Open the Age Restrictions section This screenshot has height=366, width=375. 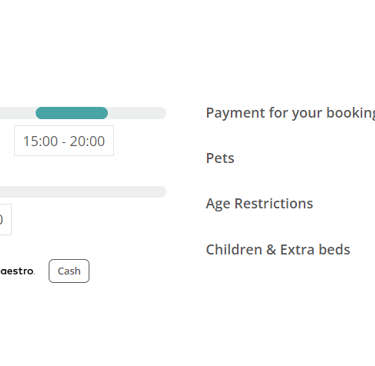point(259,203)
